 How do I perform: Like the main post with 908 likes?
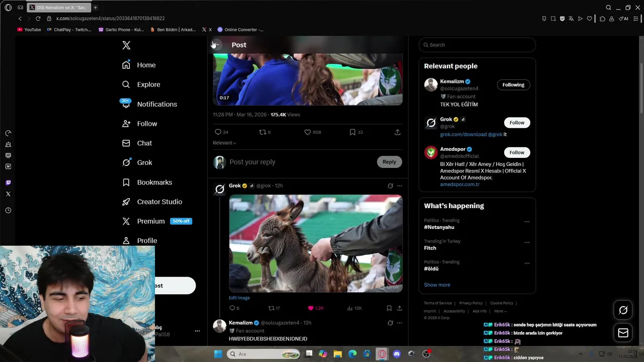coord(312,132)
